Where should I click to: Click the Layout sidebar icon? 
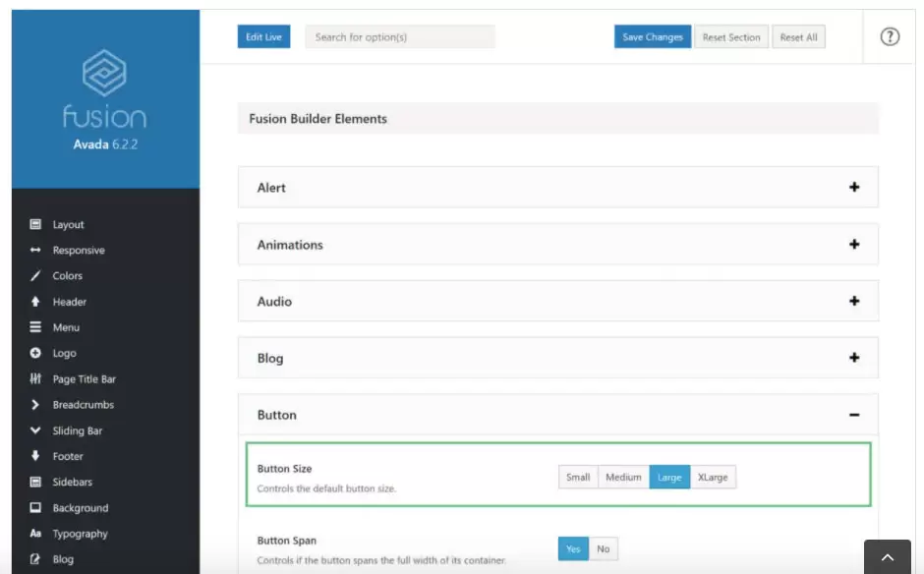coord(35,224)
